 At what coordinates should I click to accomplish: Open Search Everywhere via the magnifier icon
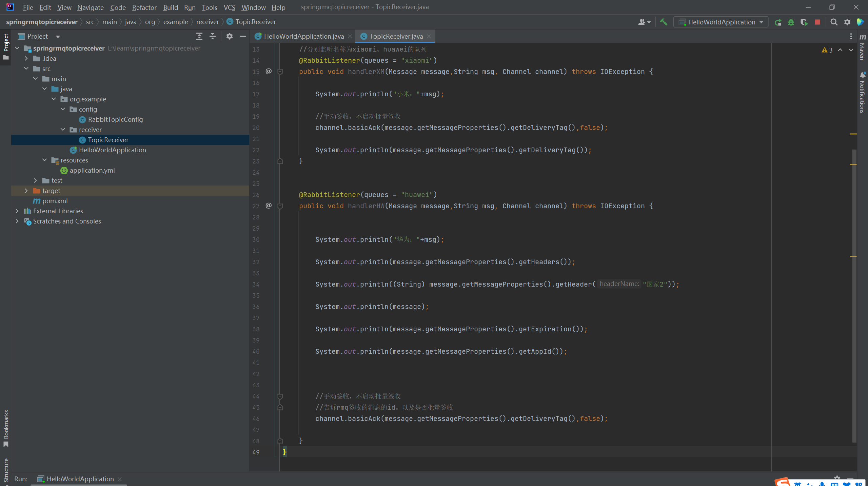[x=834, y=22]
